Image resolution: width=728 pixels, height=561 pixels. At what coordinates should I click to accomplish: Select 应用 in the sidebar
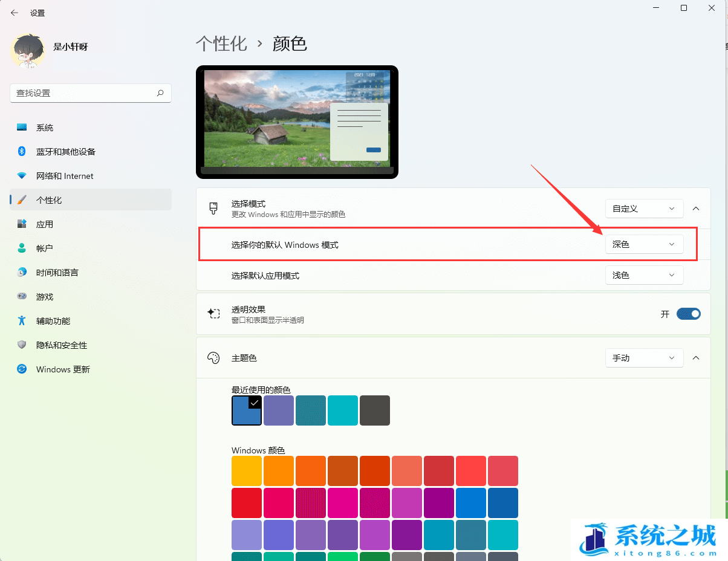pos(91,224)
